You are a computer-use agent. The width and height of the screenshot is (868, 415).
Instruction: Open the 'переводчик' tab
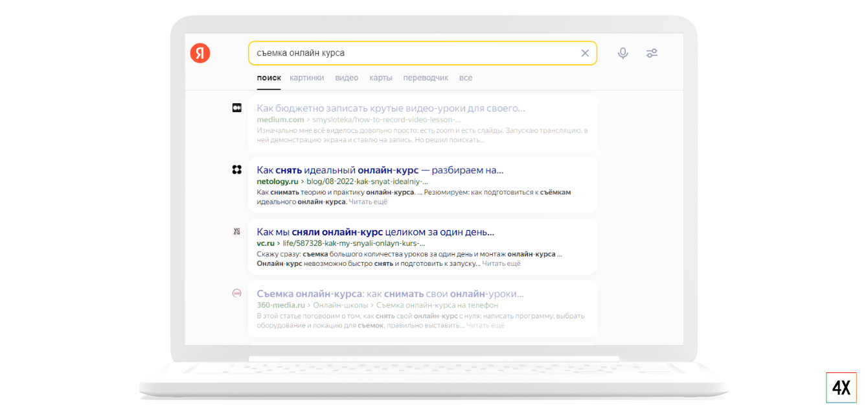pos(426,78)
